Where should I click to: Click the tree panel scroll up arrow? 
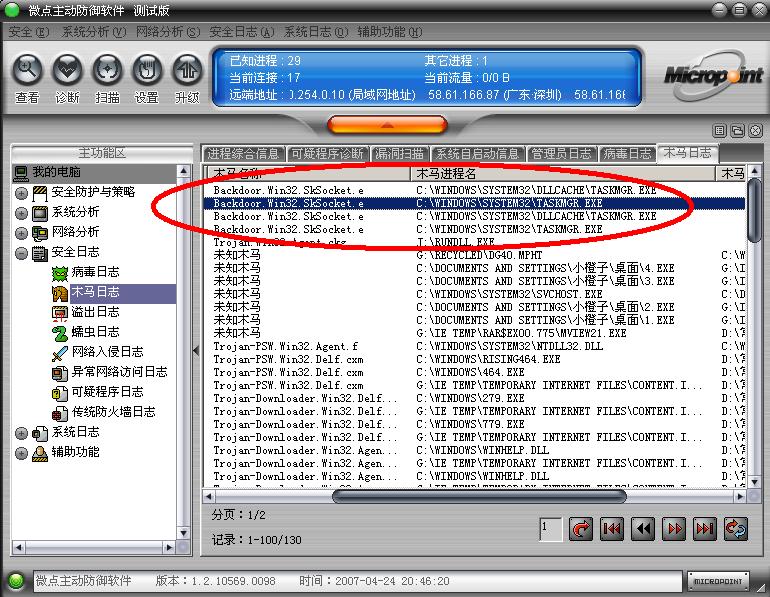[183, 171]
